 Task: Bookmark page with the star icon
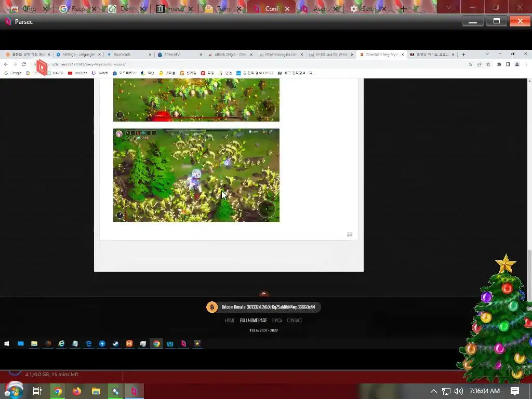488,64
